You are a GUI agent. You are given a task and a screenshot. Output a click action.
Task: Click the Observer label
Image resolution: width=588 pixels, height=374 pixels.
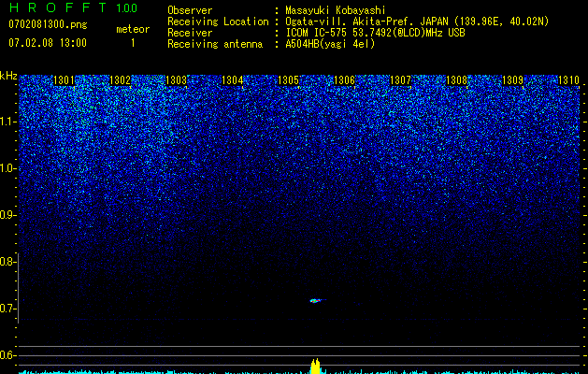(190, 10)
